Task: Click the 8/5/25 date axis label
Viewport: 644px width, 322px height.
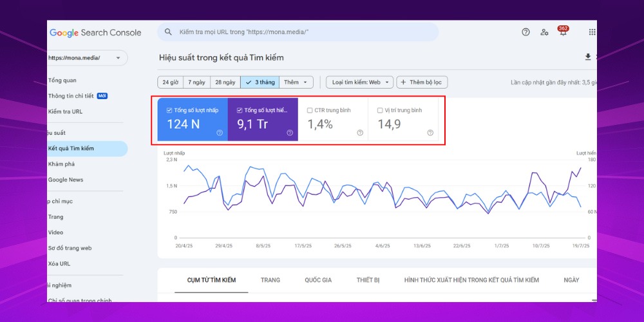Action: [263, 246]
